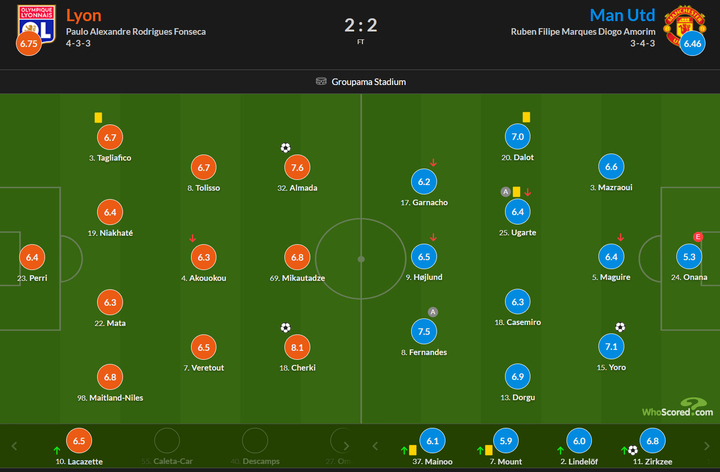720x472 pixels.
Task: Click the assist badge above Fernandes
Action: click(x=433, y=312)
